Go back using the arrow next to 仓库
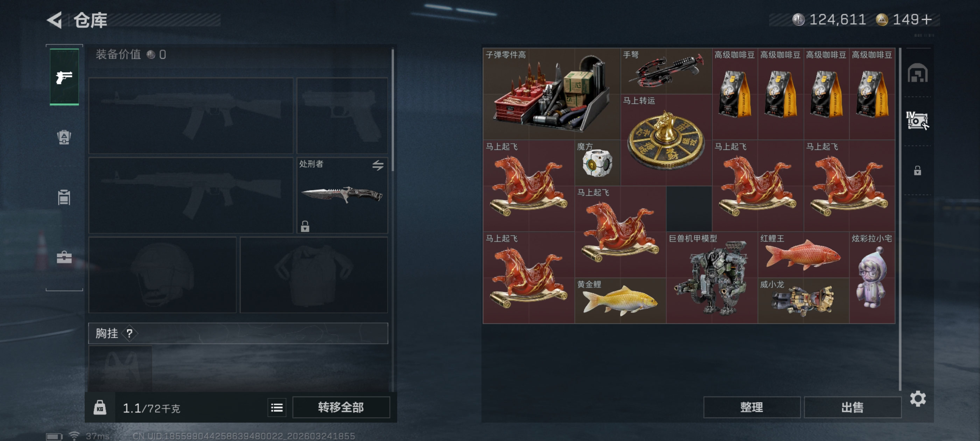 coord(55,20)
